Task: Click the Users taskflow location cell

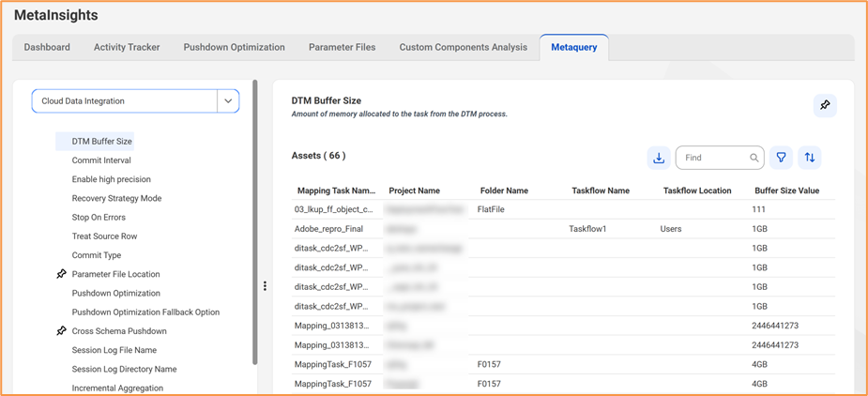Action: [671, 229]
